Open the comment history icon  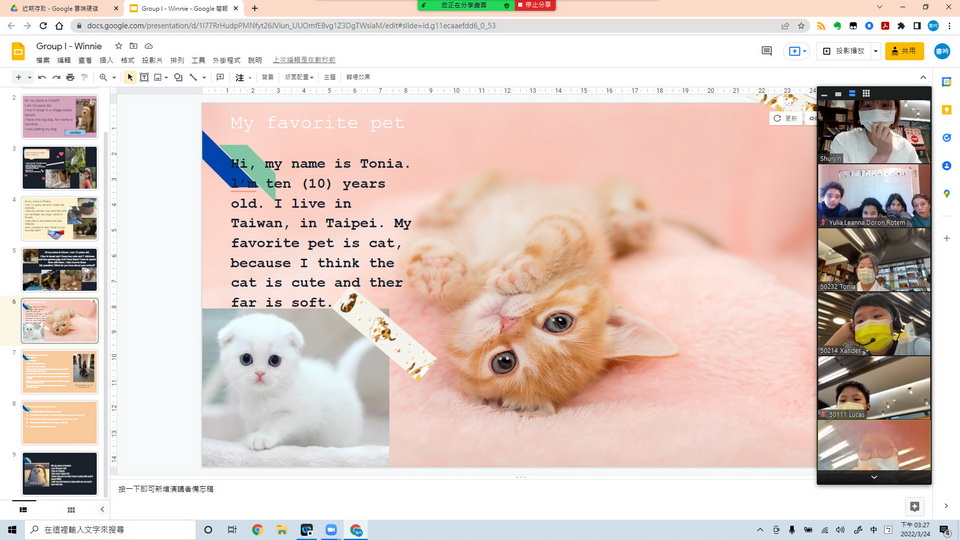click(767, 51)
